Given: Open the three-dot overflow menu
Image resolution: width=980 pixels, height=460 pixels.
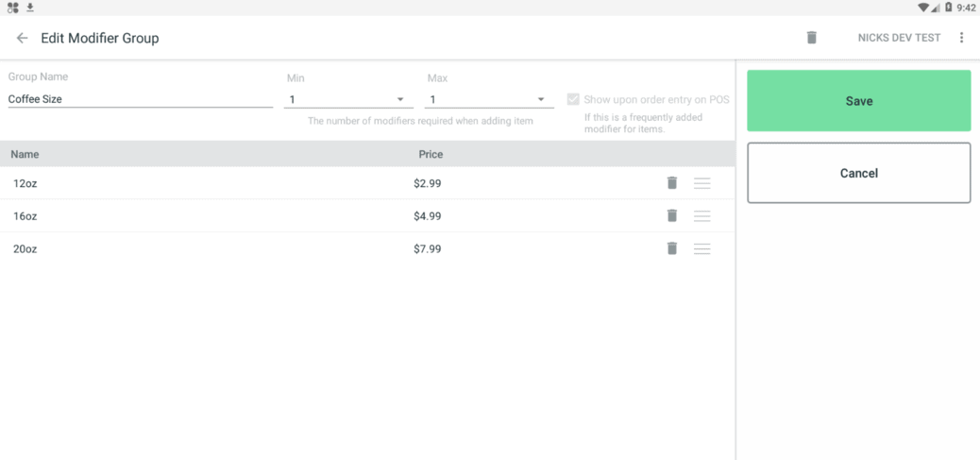Looking at the screenshot, I should click(961, 38).
